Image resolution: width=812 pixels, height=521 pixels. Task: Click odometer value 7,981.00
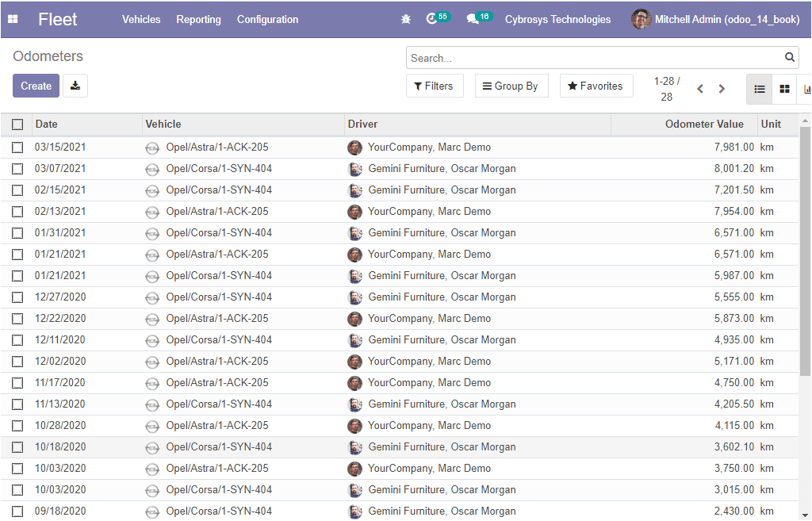(x=733, y=147)
